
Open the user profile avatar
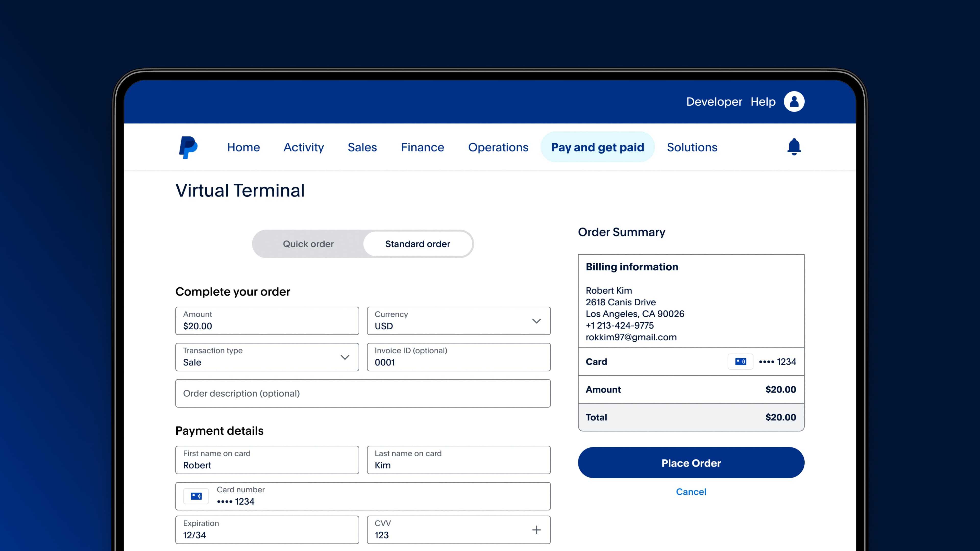tap(794, 102)
